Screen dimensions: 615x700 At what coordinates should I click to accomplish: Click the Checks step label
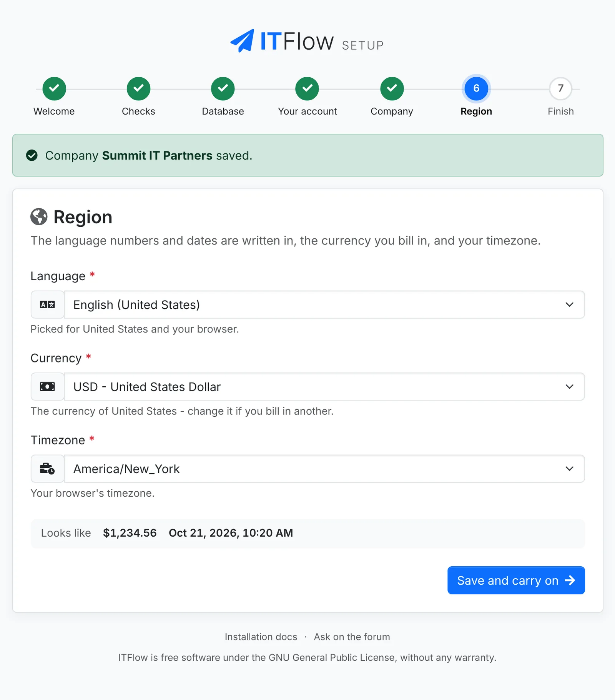point(138,111)
